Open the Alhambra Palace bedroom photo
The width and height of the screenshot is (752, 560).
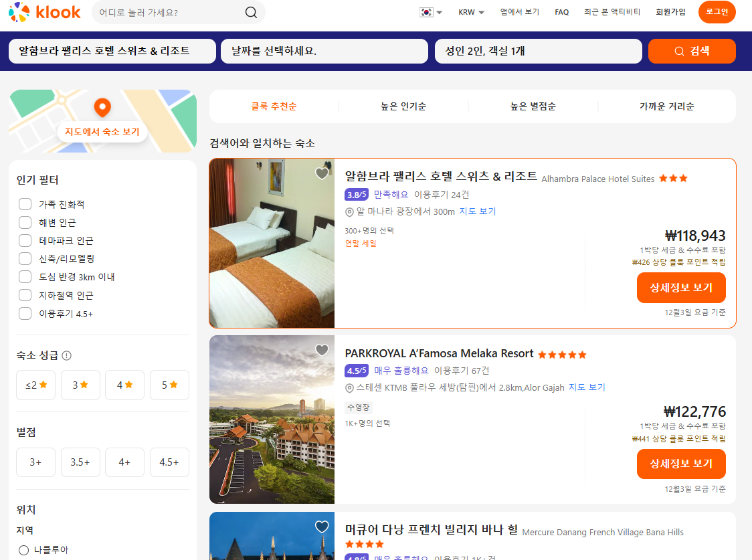tap(272, 243)
